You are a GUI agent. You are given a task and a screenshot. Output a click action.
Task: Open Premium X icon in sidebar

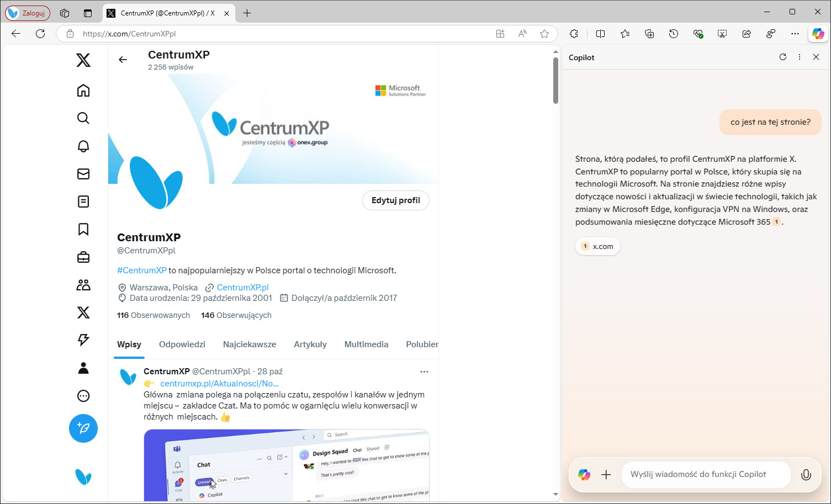(83, 312)
